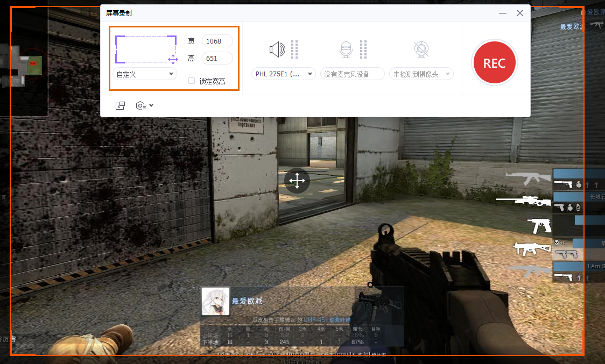Image resolution: width=605 pixels, height=364 pixels.
Task: Click the UMP-45 weapon name text
Action: (x=314, y=320)
